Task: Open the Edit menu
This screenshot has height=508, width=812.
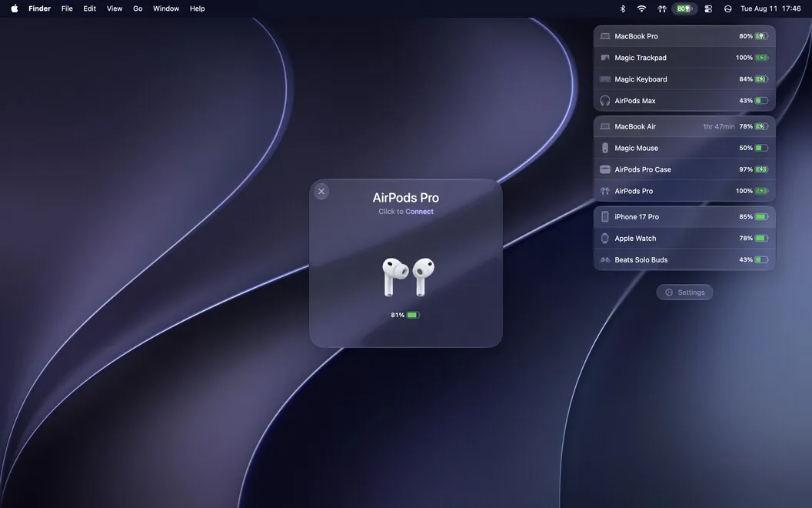Action: tap(90, 8)
